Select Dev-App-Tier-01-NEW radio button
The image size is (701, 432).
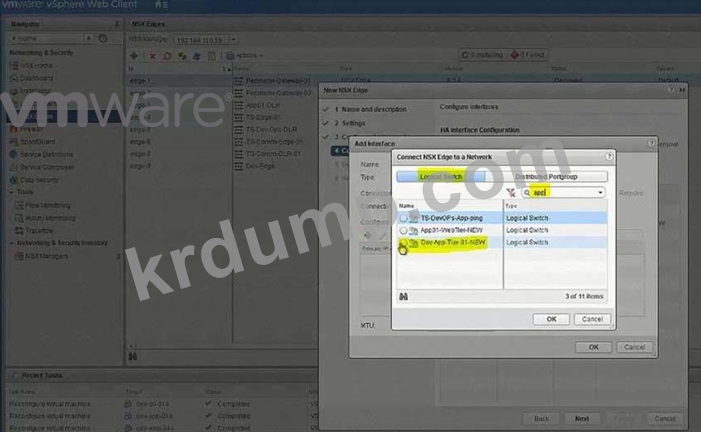point(403,242)
